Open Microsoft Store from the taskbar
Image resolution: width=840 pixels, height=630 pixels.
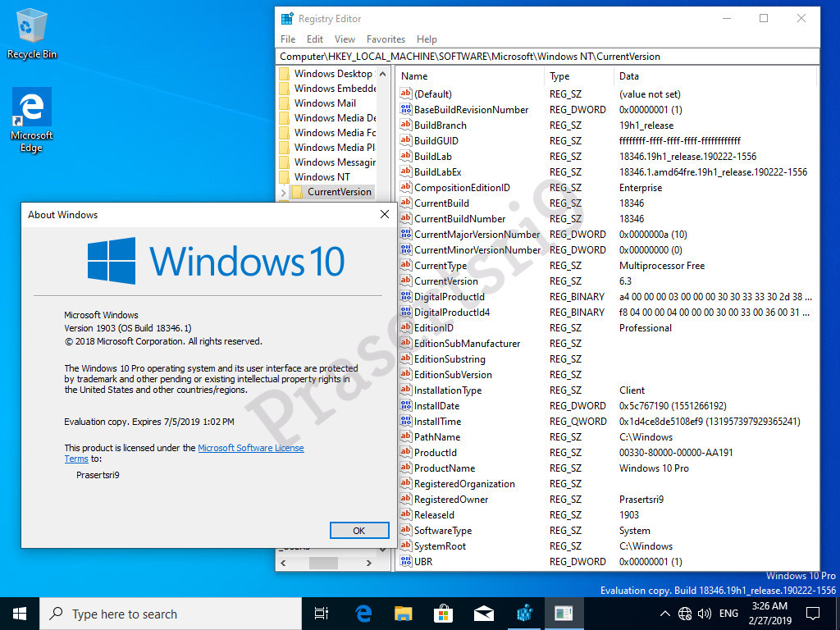point(444,614)
